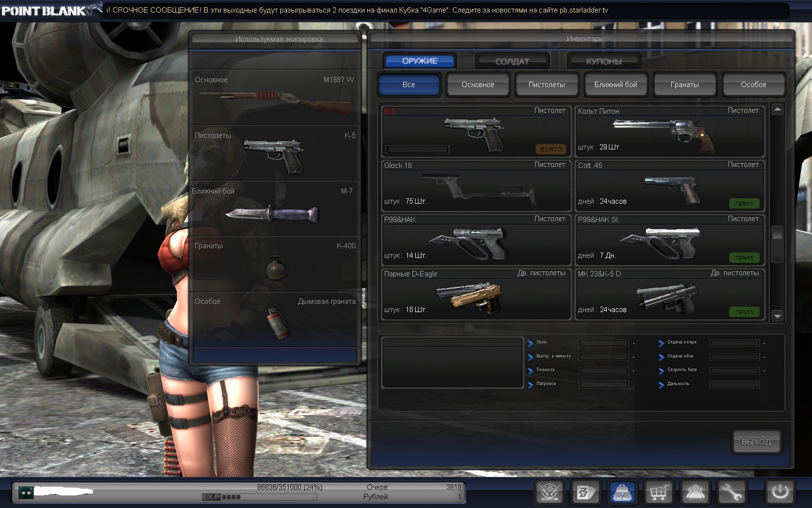Open the inventory bag icon
This screenshot has height=508, width=812.
622,492
